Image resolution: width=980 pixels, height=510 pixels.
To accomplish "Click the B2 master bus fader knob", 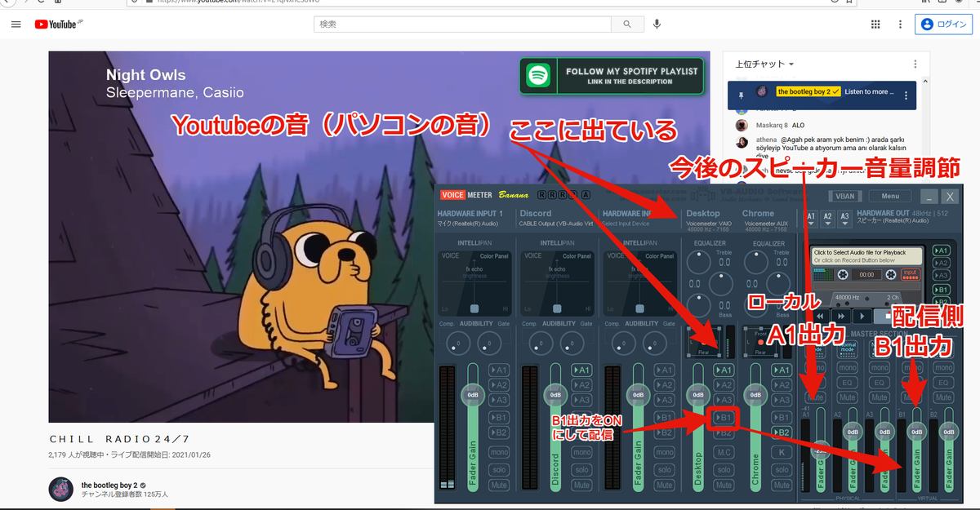I will click(947, 432).
